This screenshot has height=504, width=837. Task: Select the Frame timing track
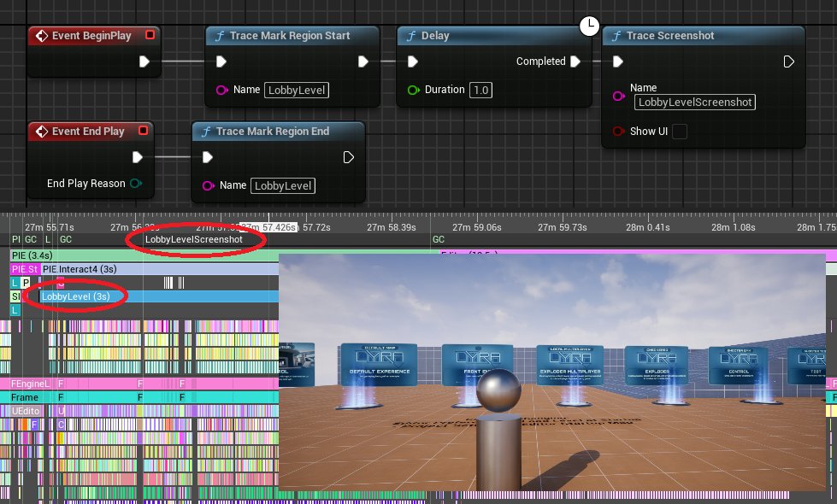click(x=25, y=397)
